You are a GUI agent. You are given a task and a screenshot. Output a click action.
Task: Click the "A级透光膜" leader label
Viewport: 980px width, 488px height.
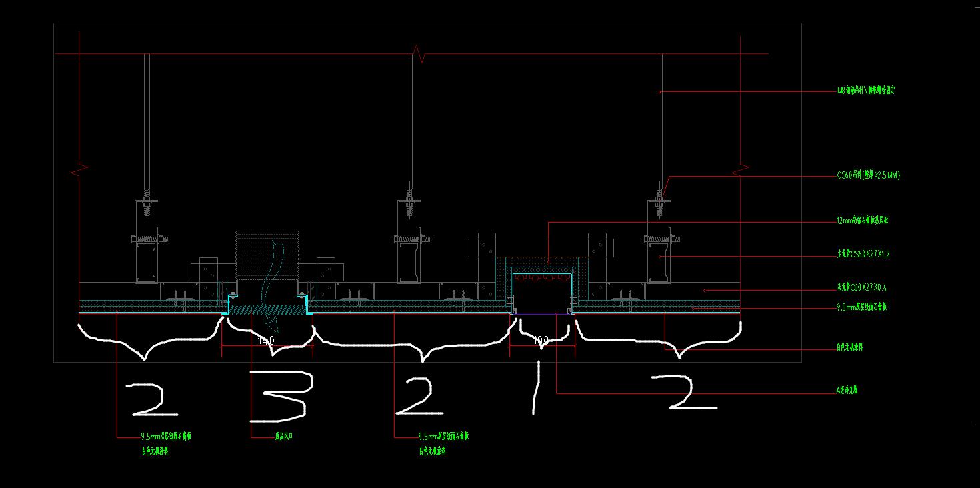tap(847, 391)
